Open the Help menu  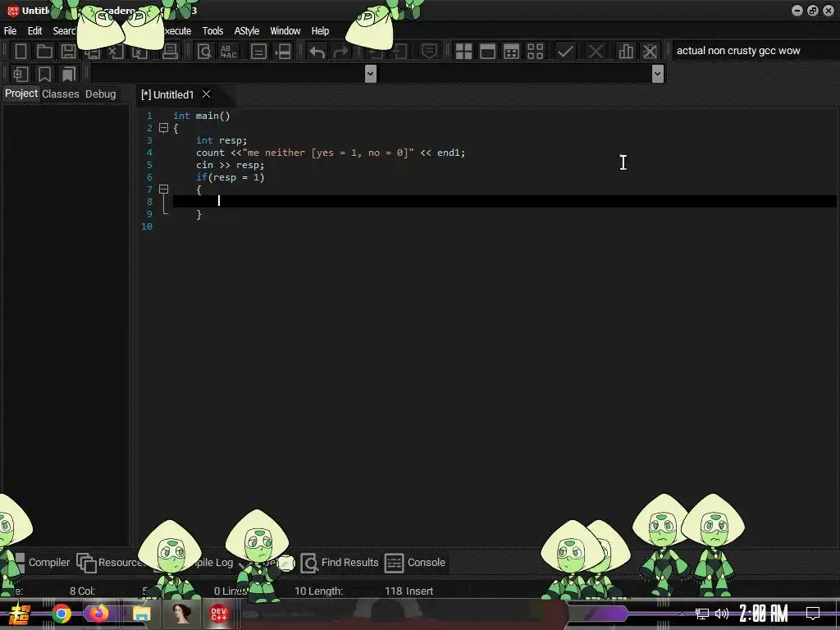point(321,31)
